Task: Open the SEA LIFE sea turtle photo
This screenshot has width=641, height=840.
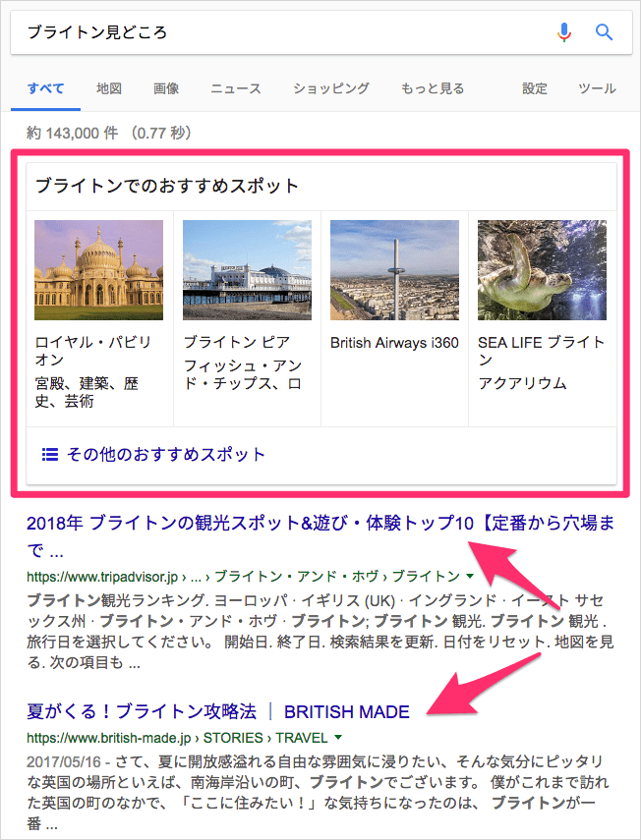Action: point(542,270)
